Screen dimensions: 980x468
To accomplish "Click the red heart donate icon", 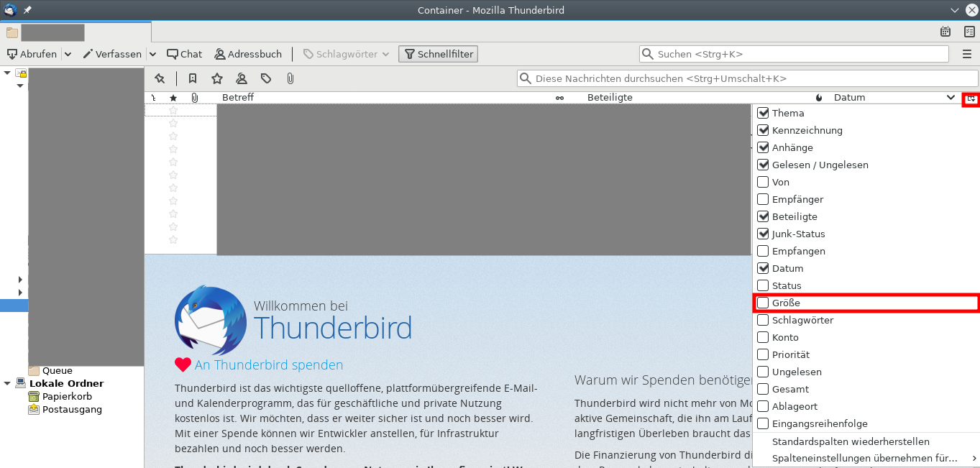I will coord(183,365).
